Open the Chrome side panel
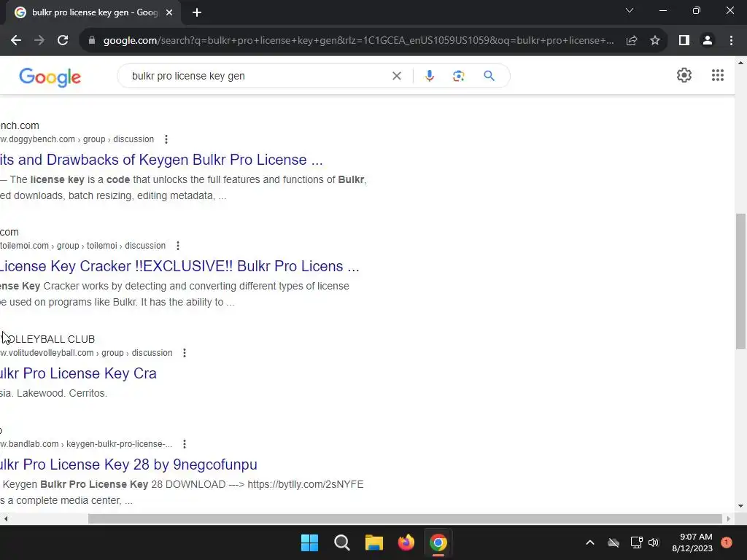 (x=684, y=41)
